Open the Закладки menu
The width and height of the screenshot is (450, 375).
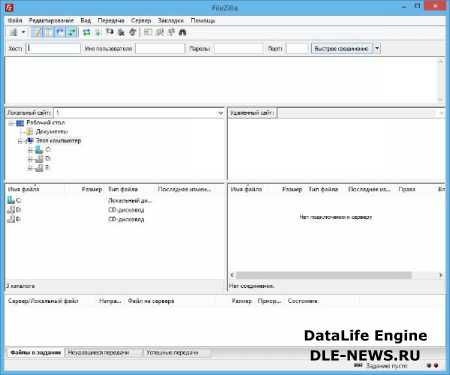pyautogui.click(x=171, y=20)
